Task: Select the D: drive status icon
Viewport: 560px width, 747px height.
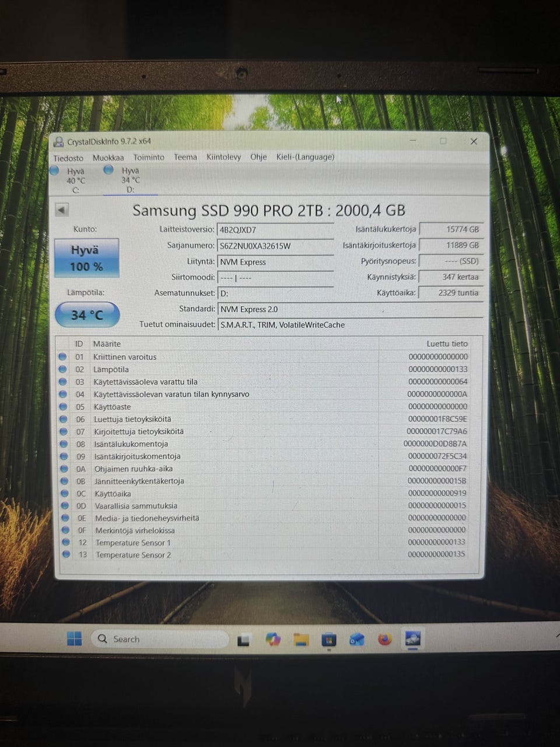Action: tap(108, 170)
